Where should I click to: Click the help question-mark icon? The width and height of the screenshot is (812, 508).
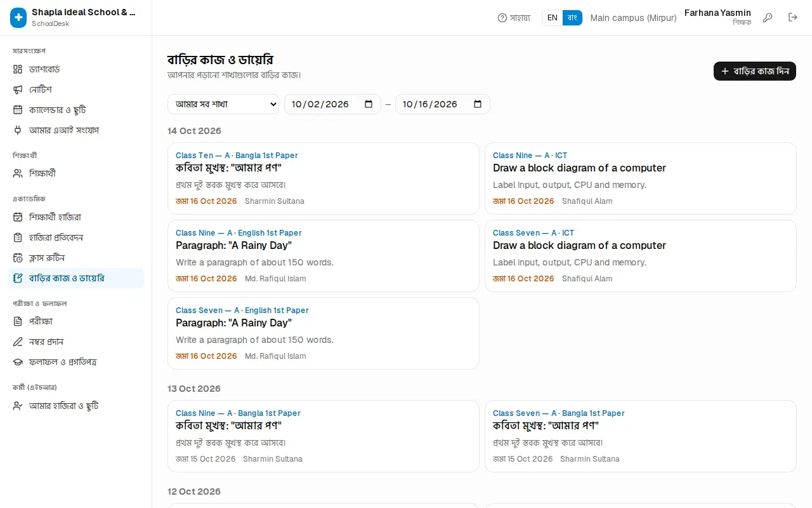(502, 18)
